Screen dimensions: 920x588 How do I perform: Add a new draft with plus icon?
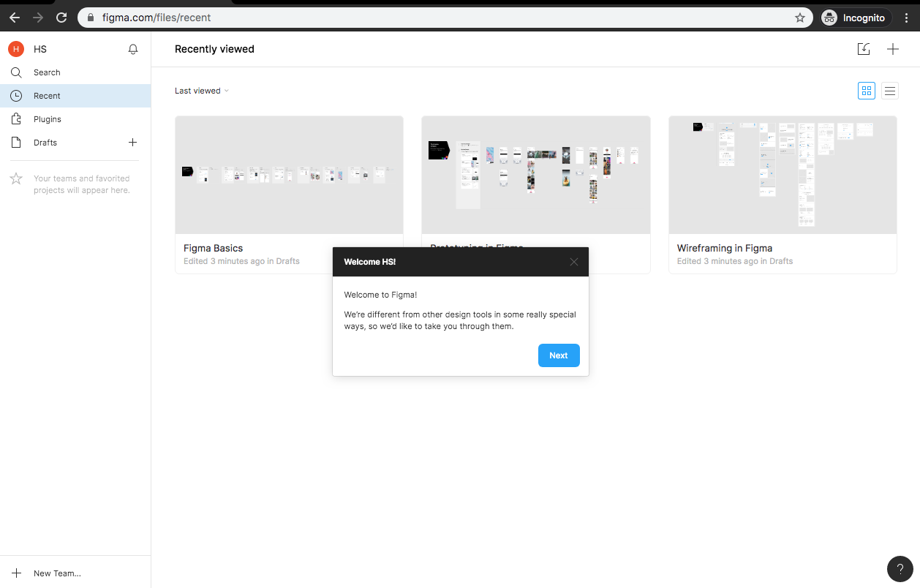click(132, 142)
